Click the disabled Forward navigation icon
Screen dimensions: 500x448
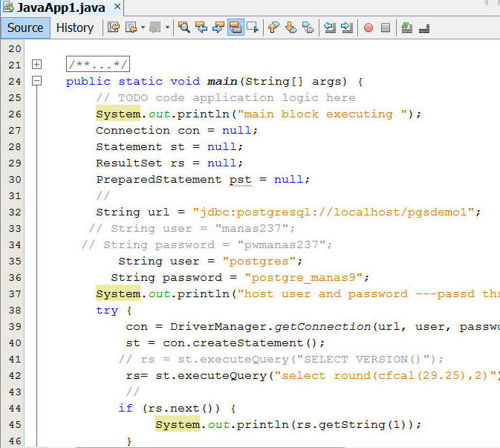[155, 27]
